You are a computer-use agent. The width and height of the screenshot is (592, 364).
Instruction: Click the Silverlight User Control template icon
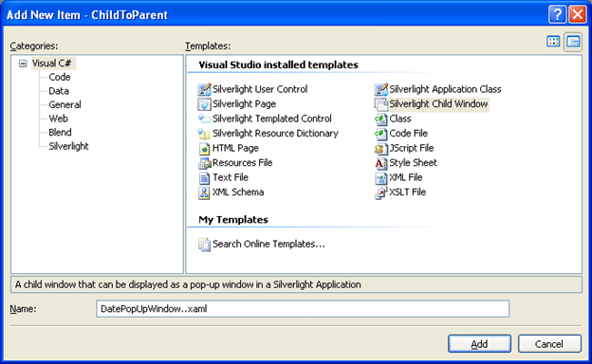204,89
